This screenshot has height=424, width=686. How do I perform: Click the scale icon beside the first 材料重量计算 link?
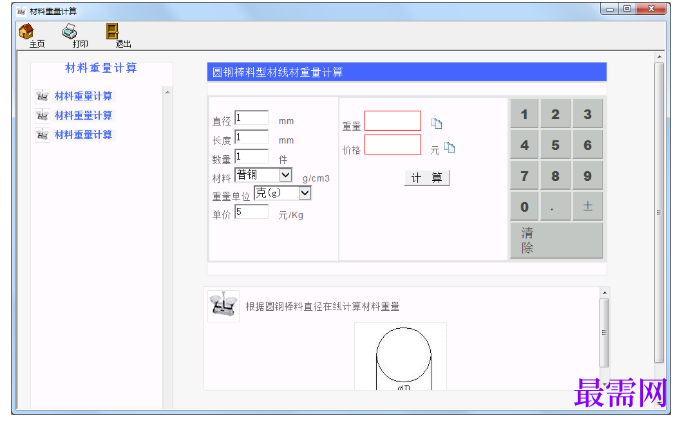pos(42,96)
